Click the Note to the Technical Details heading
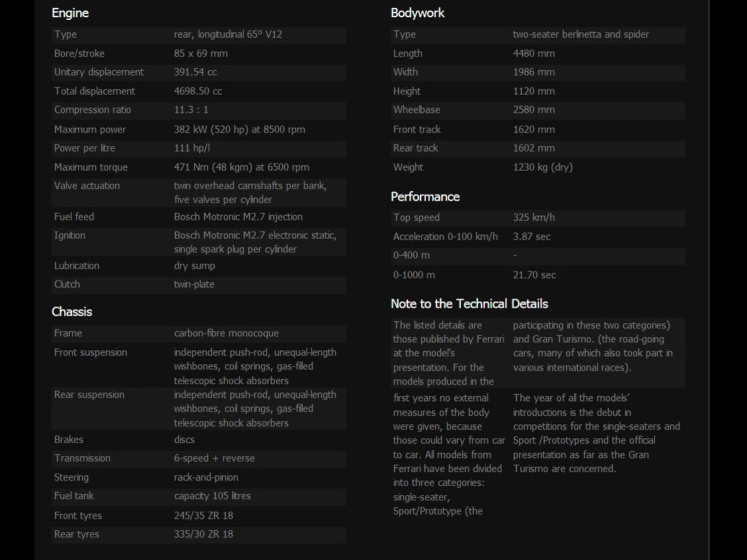Viewport: 747px width, 560px height. 470,304
